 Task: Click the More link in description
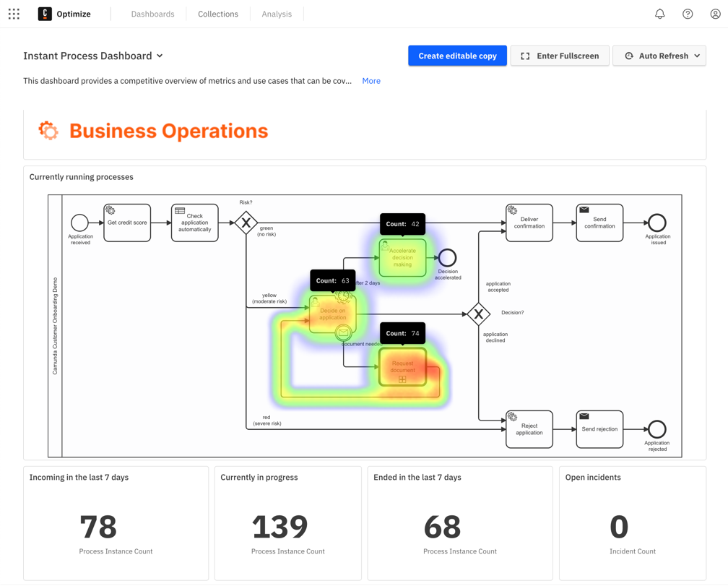tap(371, 81)
